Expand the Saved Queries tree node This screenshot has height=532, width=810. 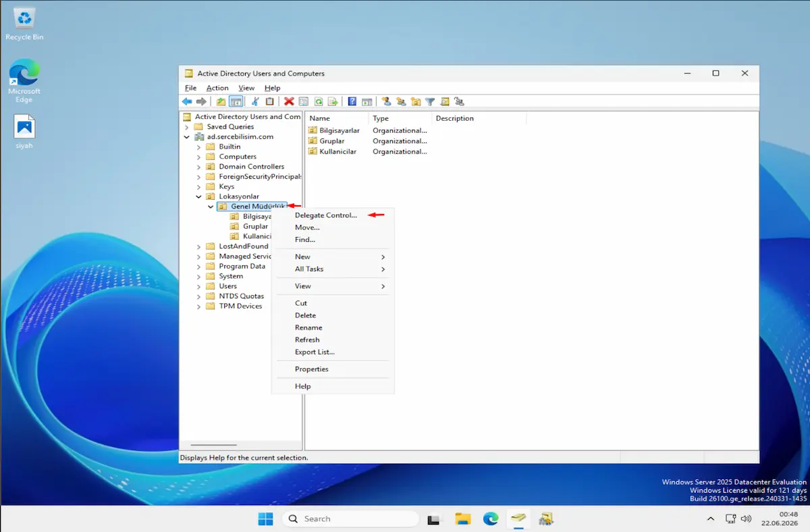tap(187, 127)
